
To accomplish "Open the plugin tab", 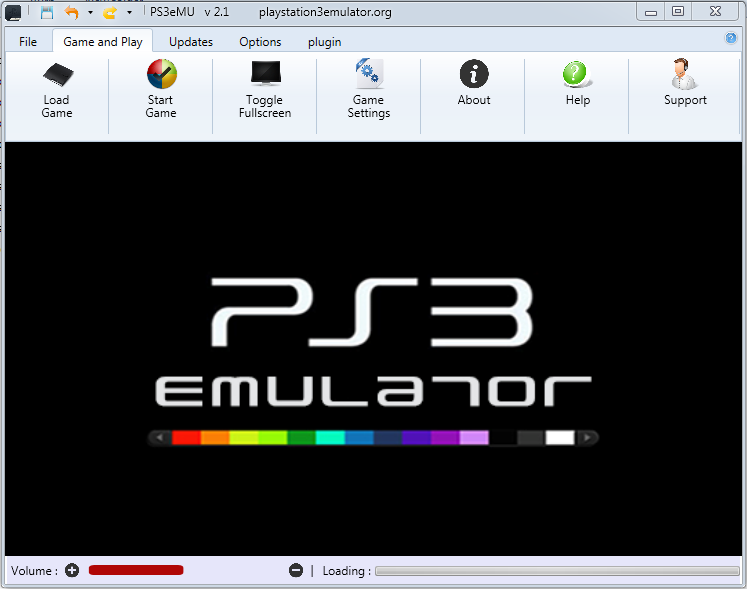I will (x=324, y=42).
